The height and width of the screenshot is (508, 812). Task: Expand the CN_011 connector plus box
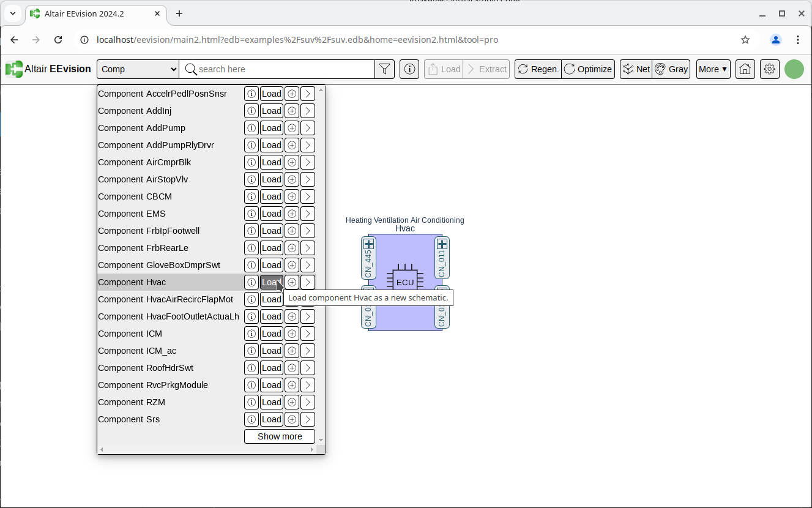click(442, 244)
